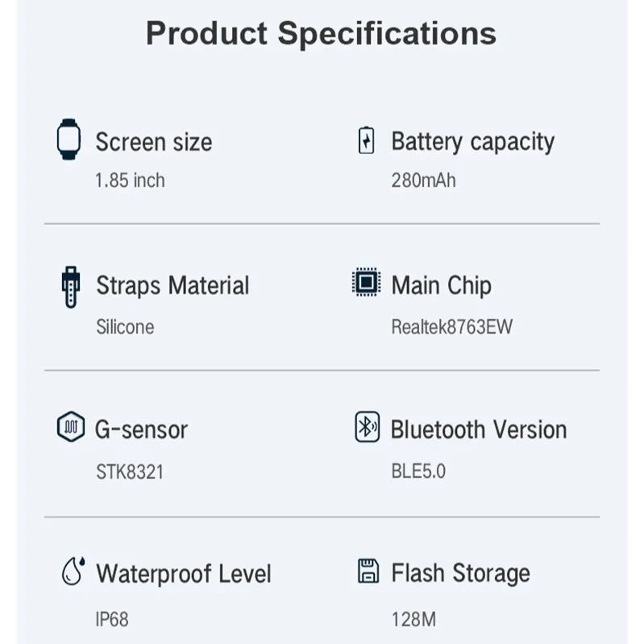The height and width of the screenshot is (644, 644).
Task: Click the flash storage floppy-disk icon
Action: pyautogui.click(x=367, y=571)
